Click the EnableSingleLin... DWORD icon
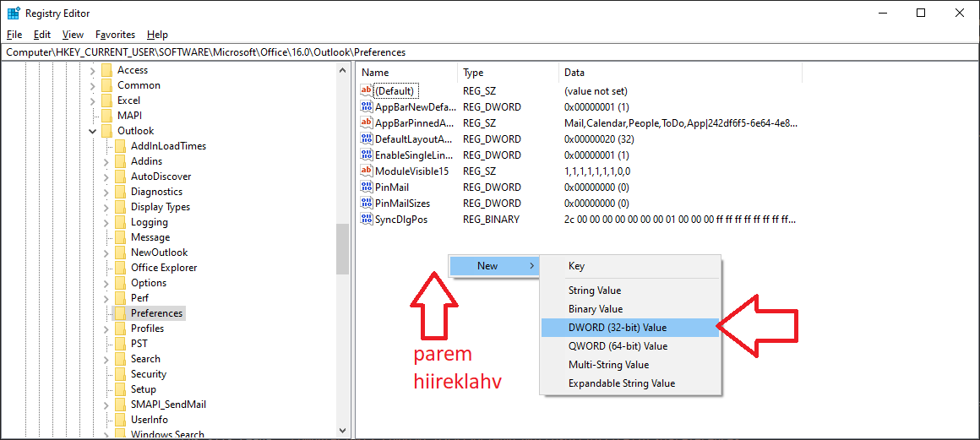980x440 pixels. click(367, 155)
